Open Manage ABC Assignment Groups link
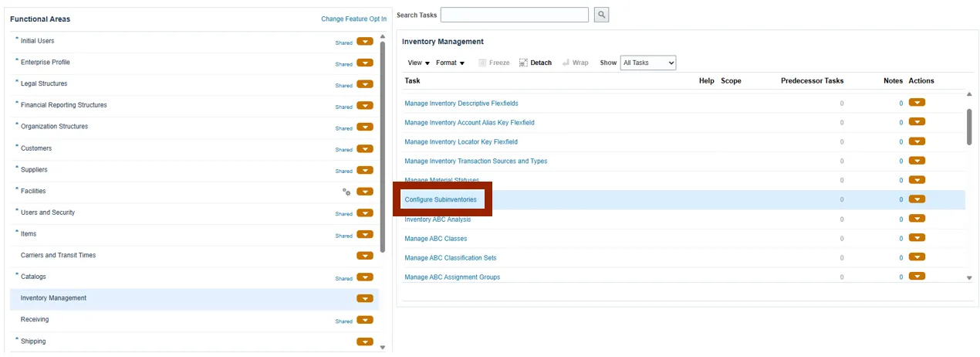This screenshot has width=980, height=357. (x=452, y=277)
